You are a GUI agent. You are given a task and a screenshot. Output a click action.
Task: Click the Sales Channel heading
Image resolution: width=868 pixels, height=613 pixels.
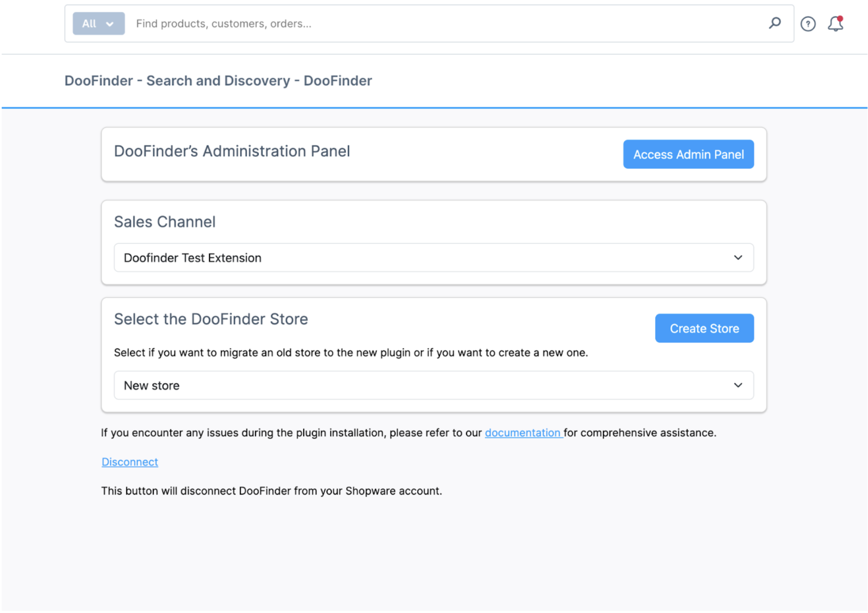[165, 222]
